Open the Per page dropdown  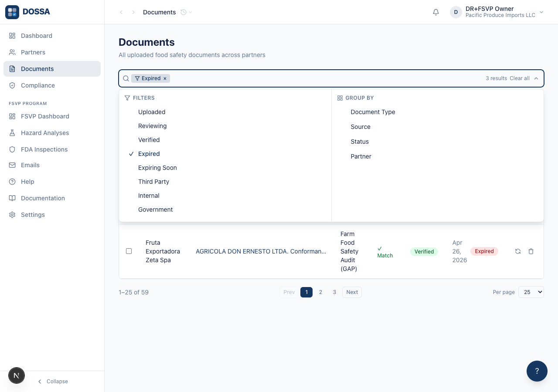tap(531, 292)
